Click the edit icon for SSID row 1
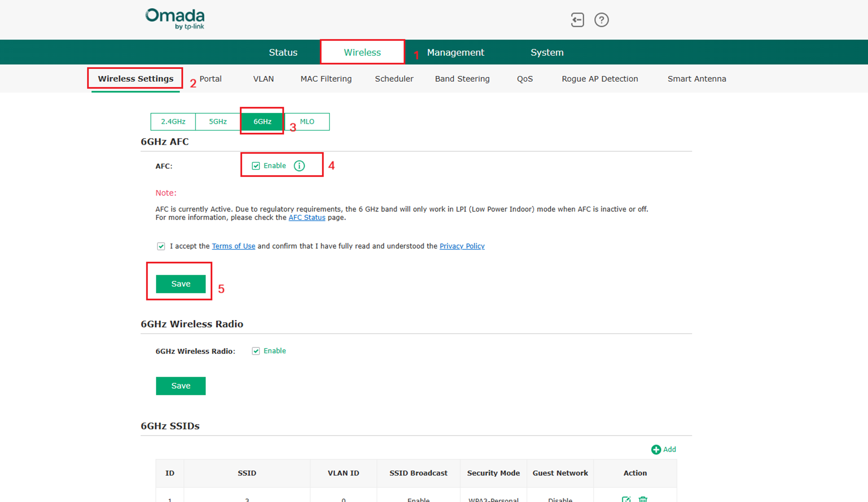This screenshot has height=502, width=868. [x=626, y=499]
